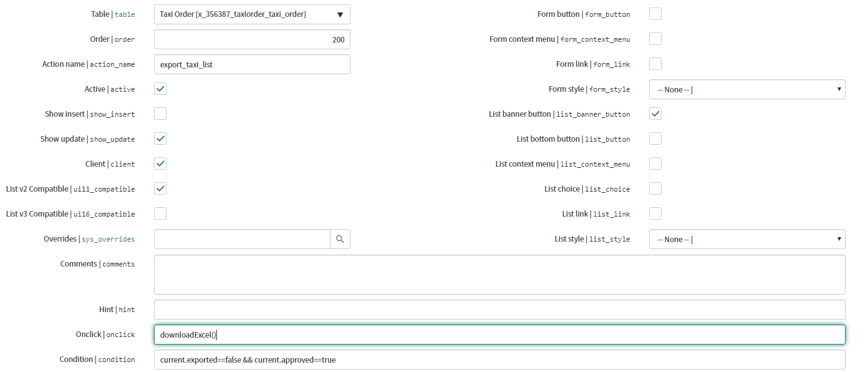Toggle List v2 Compatible checkbox
Image resolution: width=868 pixels, height=372 pixels.
(160, 188)
